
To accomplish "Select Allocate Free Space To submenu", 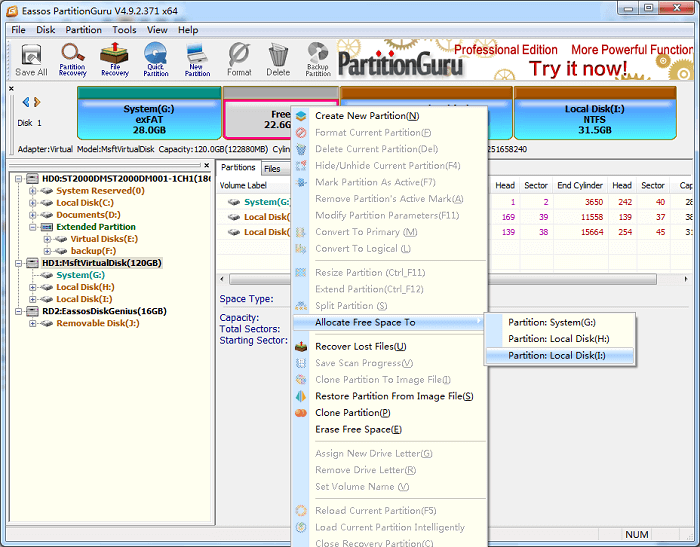I will click(388, 322).
